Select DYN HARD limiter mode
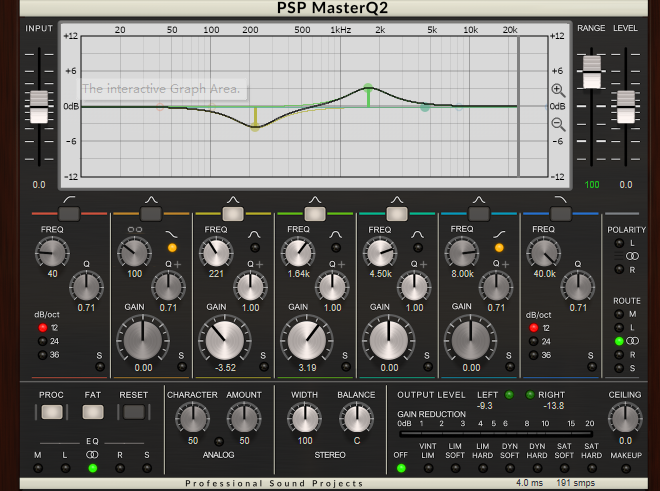The width and height of the screenshot is (660, 491). click(537, 468)
